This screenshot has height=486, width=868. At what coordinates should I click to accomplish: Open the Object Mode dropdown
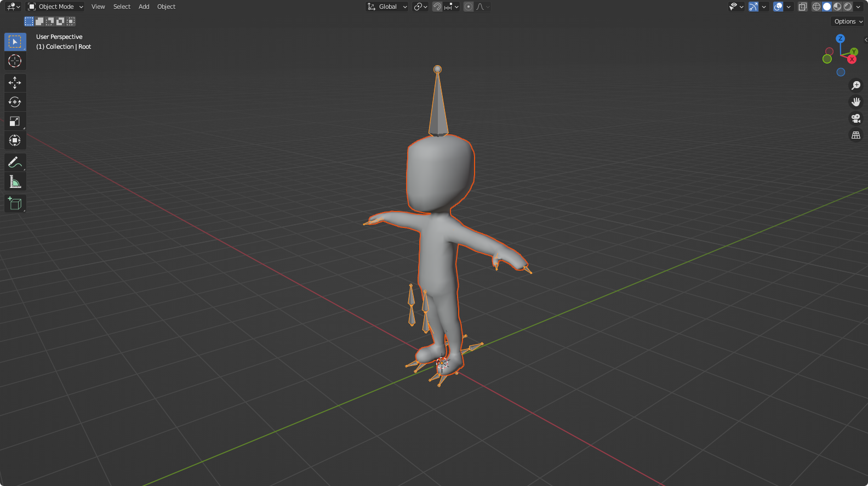(x=55, y=7)
